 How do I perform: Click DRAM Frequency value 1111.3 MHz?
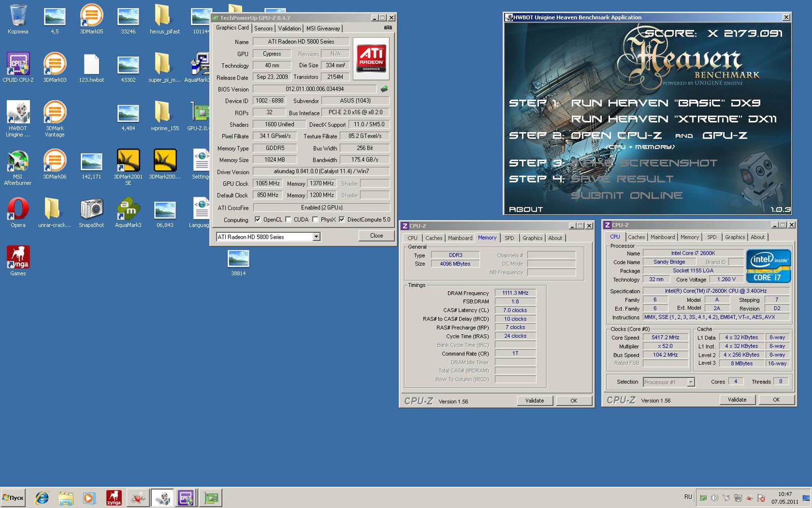click(515, 293)
